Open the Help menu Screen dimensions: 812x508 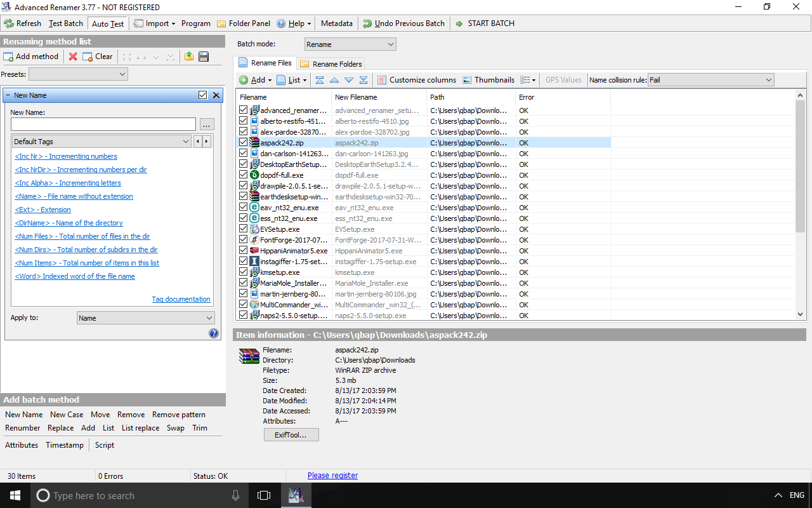(x=294, y=23)
